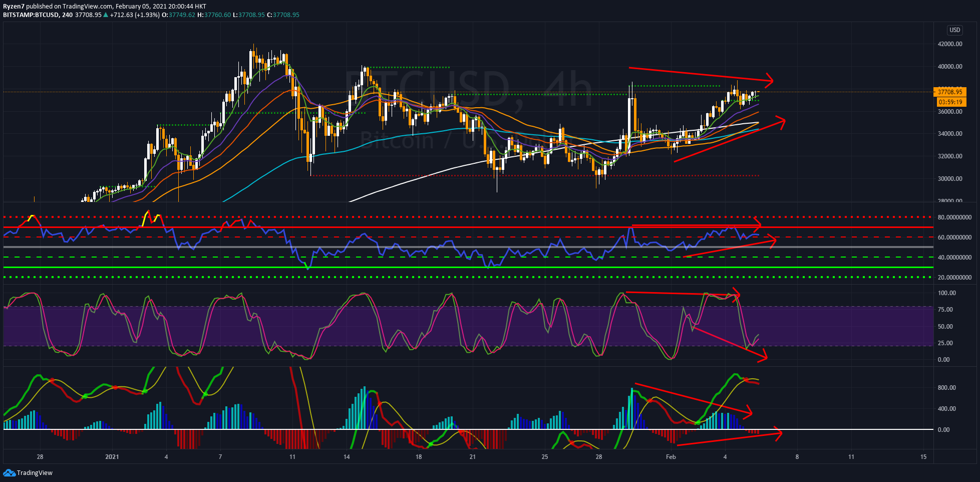Click the close value C:37708.95
Screen dimensions: 980x482
click(x=283, y=15)
